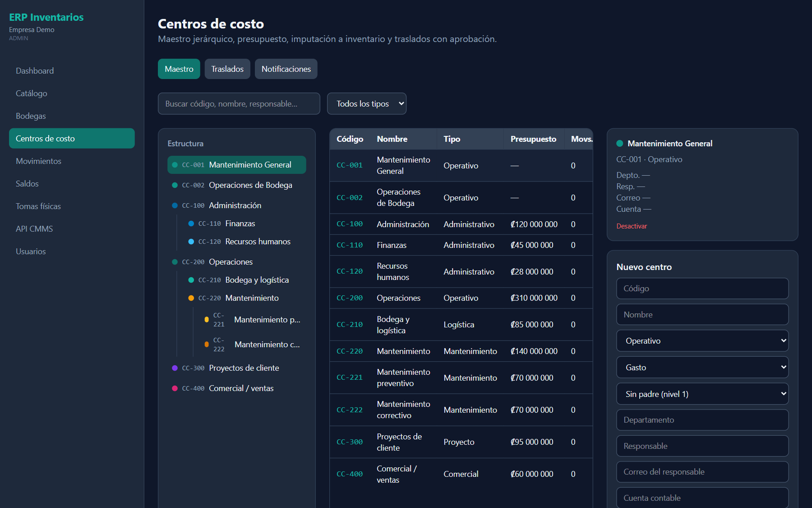Click the status dot beside the Mantenimiento General heading
This screenshot has width=812, height=508.
click(620, 143)
